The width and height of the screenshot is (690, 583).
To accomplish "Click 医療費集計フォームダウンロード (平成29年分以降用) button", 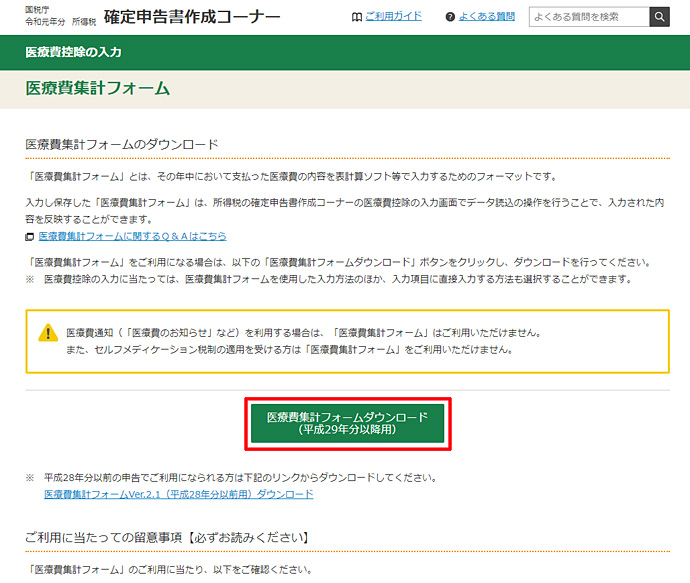I will (x=348, y=423).
